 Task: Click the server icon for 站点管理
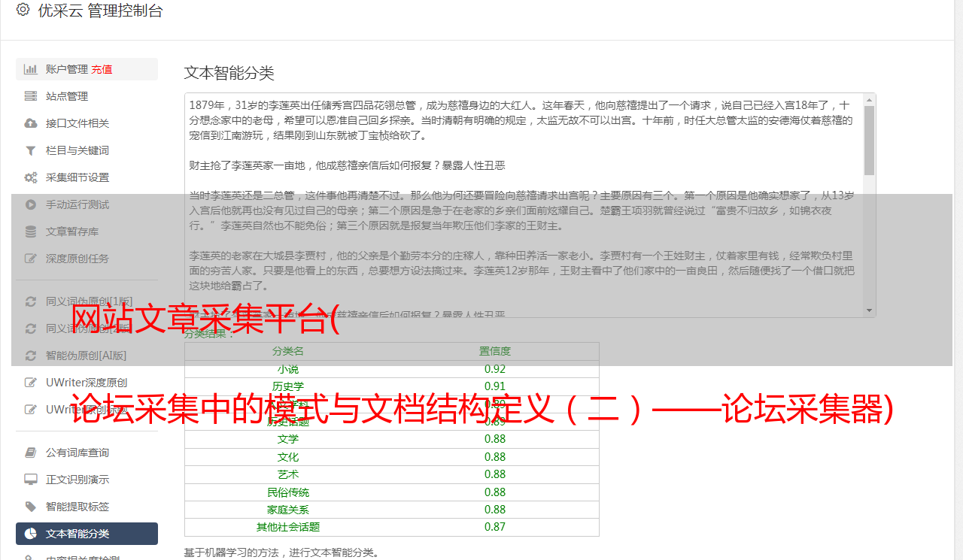31,96
